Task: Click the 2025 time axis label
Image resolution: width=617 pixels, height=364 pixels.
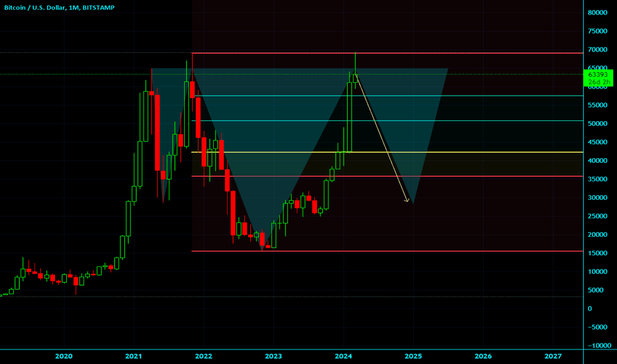Action: (x=413, y=356)
